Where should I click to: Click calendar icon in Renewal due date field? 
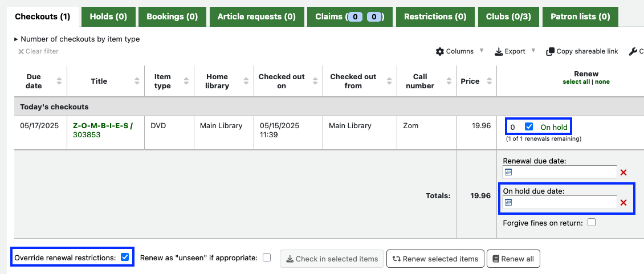[509, 172]
